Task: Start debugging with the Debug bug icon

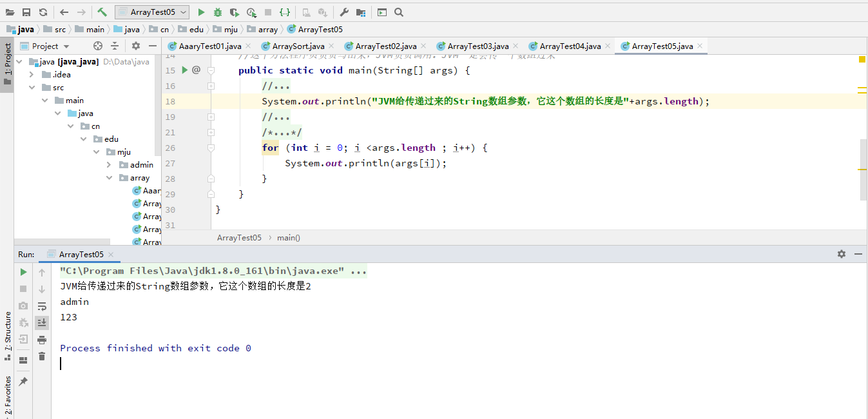Action: 218,12
